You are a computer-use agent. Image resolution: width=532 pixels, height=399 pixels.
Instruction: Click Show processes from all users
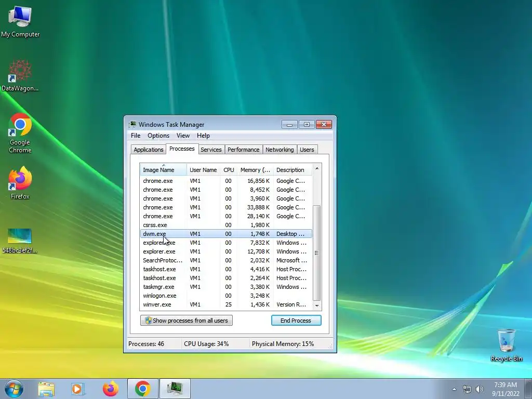click(187, 320)
